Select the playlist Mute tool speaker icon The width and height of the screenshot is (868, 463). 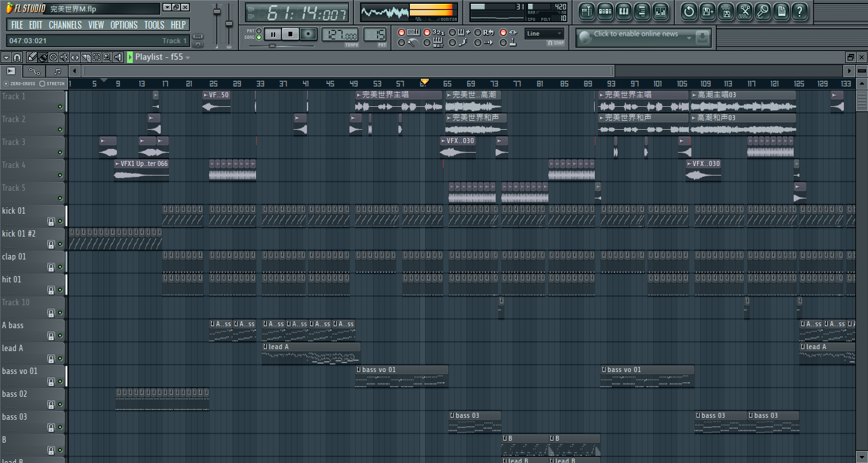tap(118, 57)
